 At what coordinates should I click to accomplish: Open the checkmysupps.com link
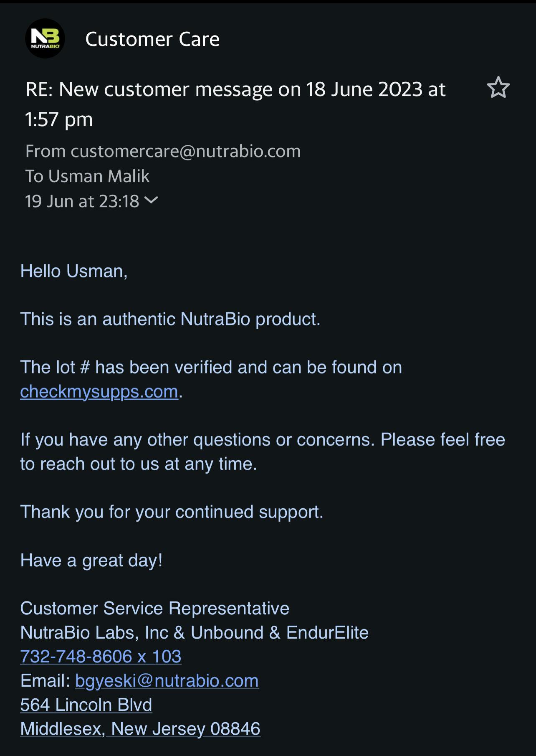pyautogui.click(x=99, y=392)
